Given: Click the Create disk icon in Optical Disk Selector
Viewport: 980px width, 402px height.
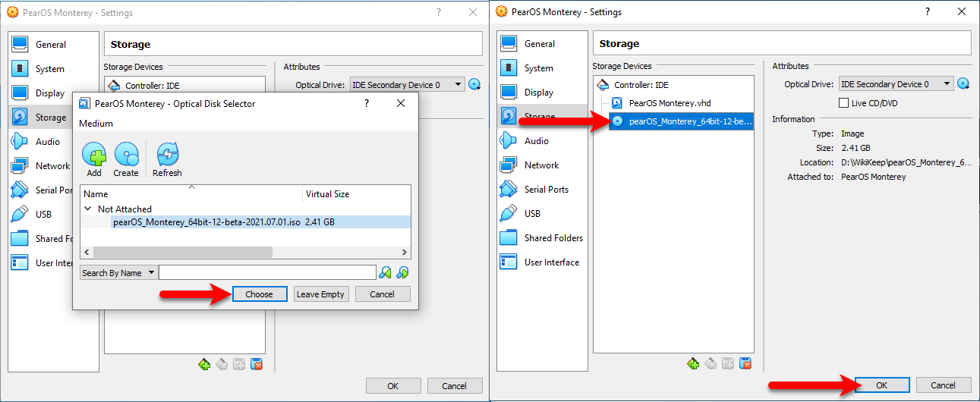Looking at the screenshot, I should pyautogui.click(x=126, y=159).
